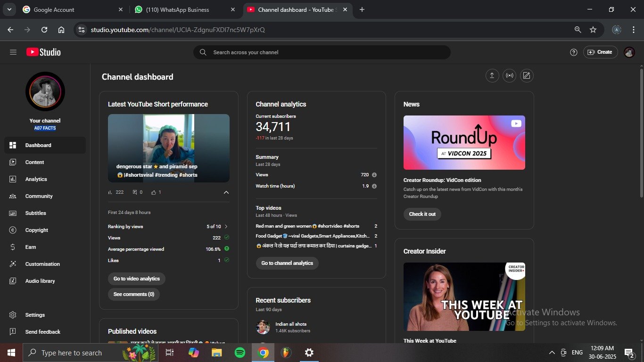The image size is (644, 362).
Task: Click Go to channel analytics
Action: 287,263
